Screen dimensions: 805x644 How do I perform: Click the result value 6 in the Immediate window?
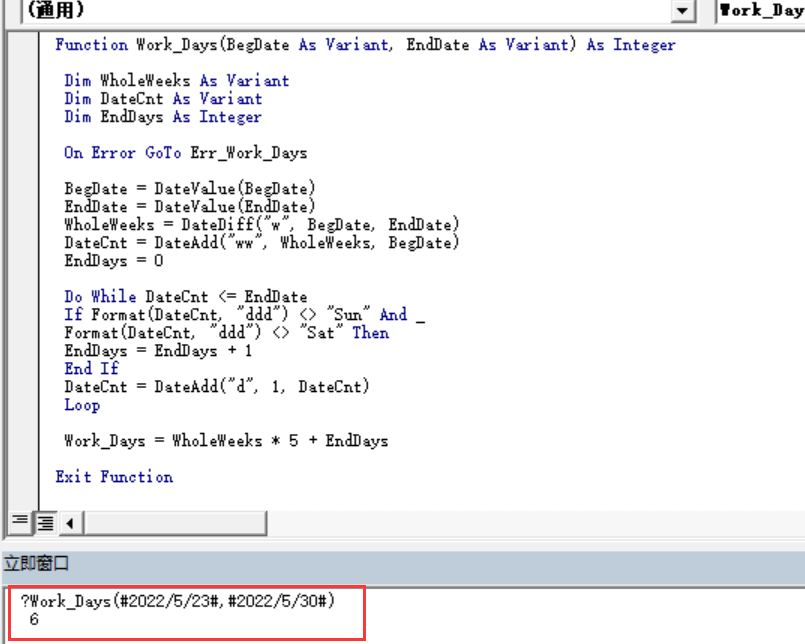pyautogui.click(x=34, y=619)
